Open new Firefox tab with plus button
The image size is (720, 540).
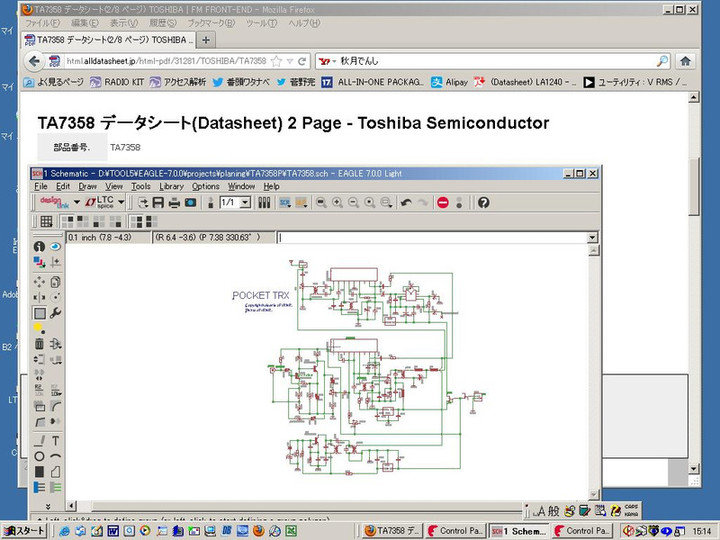205,40
